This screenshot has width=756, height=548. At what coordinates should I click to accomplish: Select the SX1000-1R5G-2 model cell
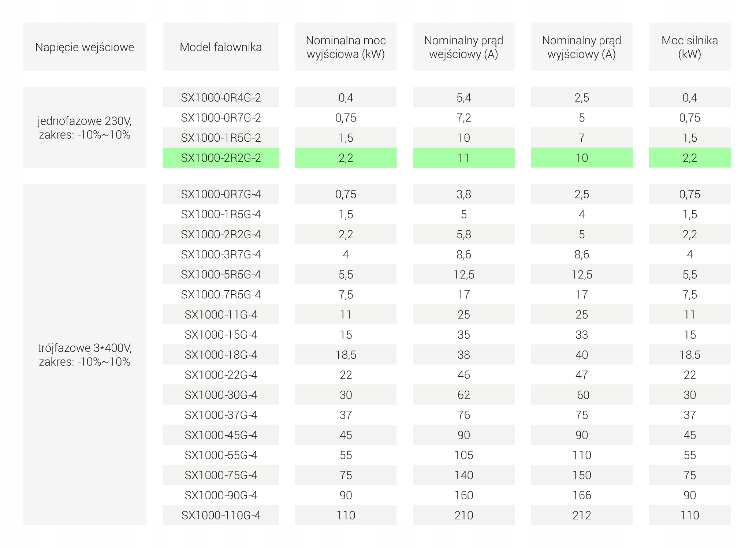click(221, 138)
